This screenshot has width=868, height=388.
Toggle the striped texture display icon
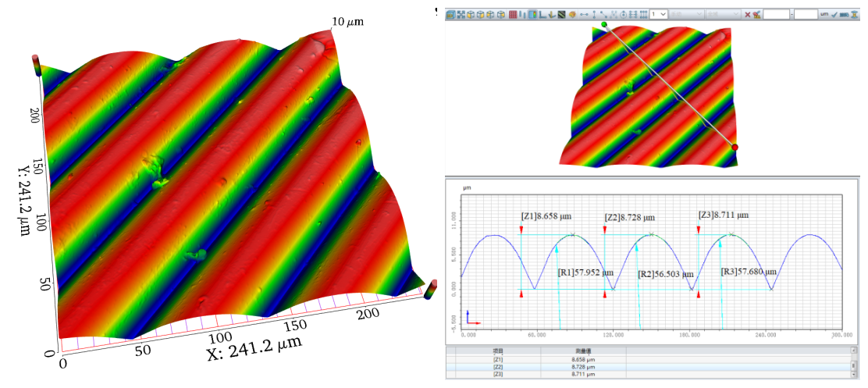(561, 14)
